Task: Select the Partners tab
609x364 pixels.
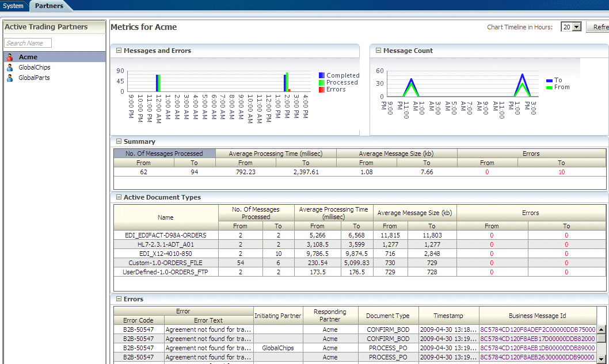Action: 49,6
